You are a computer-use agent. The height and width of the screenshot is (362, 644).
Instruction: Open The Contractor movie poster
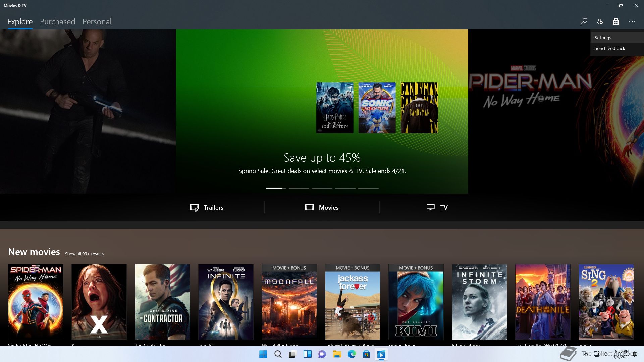pos(162,302)
